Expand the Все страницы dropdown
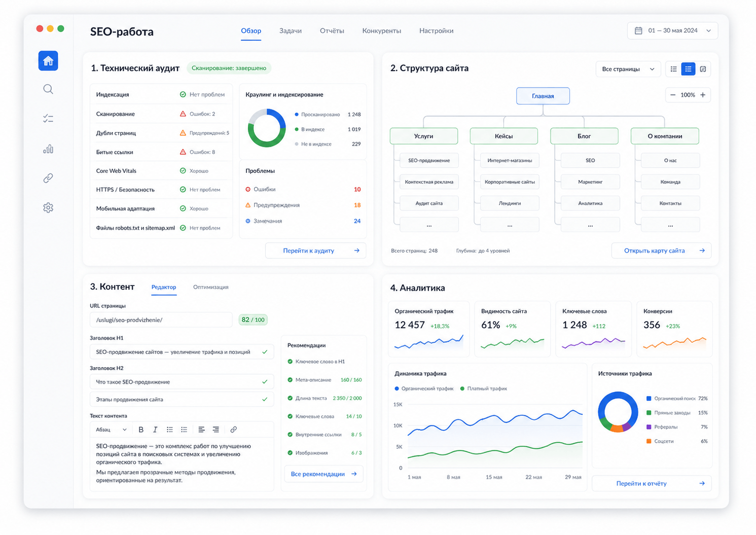756x535 pixels. [628, 69]
